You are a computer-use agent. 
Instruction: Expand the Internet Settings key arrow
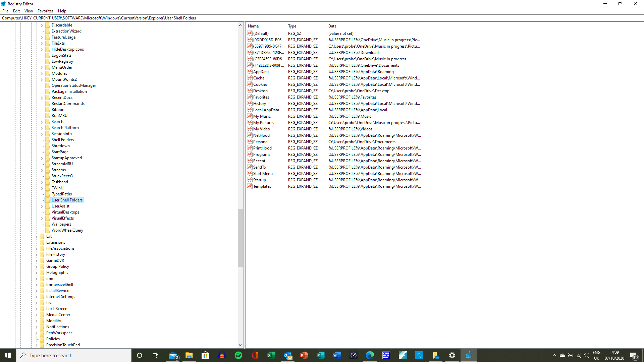coord(37,297)
